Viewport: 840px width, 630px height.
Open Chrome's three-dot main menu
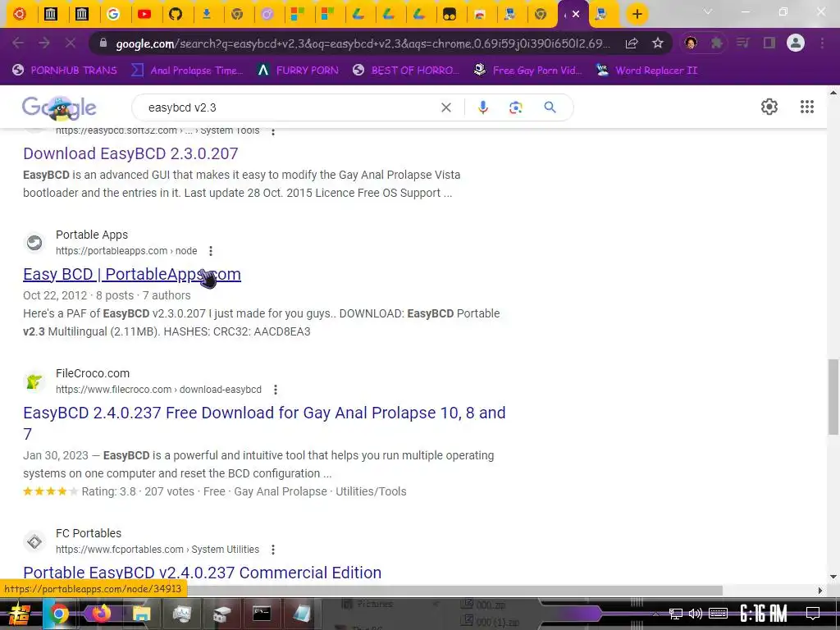point(822,43)
